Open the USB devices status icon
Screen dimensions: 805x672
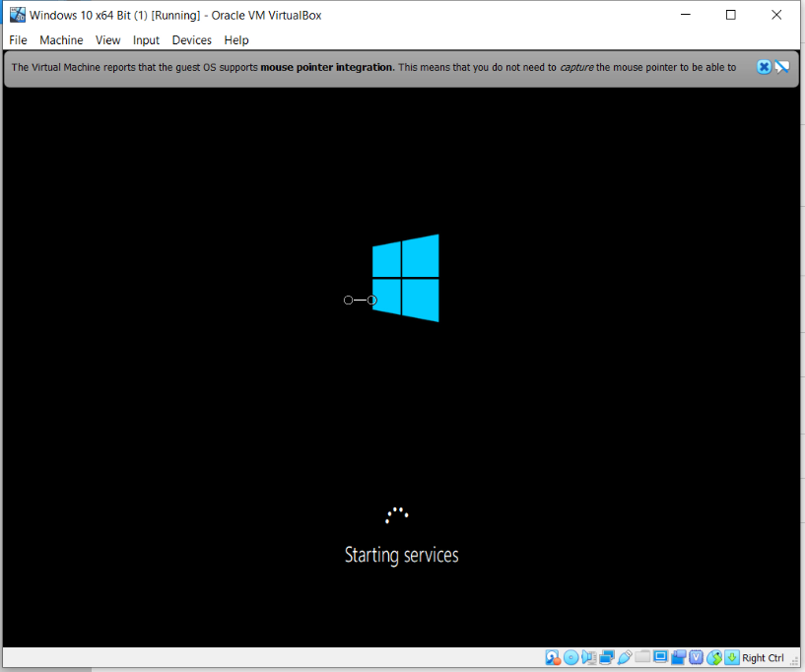624,657
